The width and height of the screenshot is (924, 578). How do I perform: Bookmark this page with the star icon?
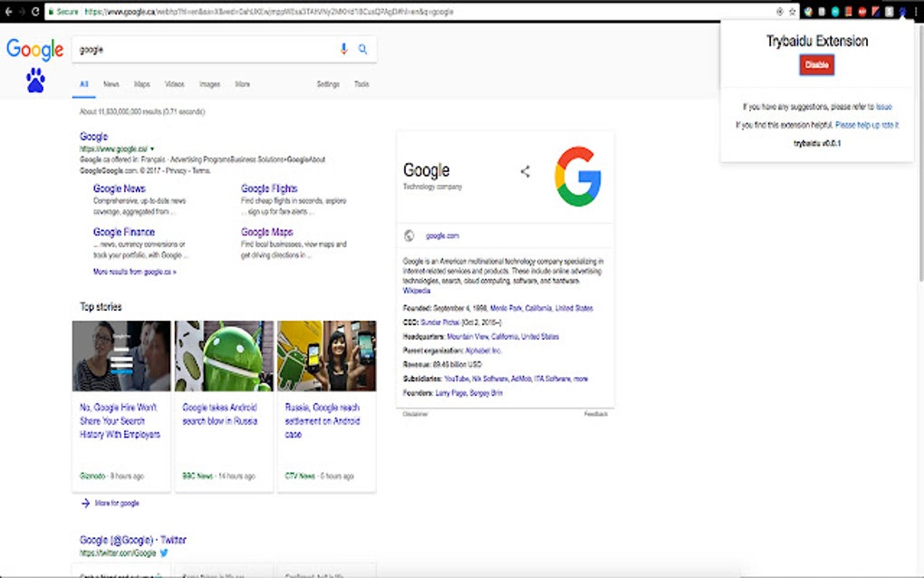792,12
